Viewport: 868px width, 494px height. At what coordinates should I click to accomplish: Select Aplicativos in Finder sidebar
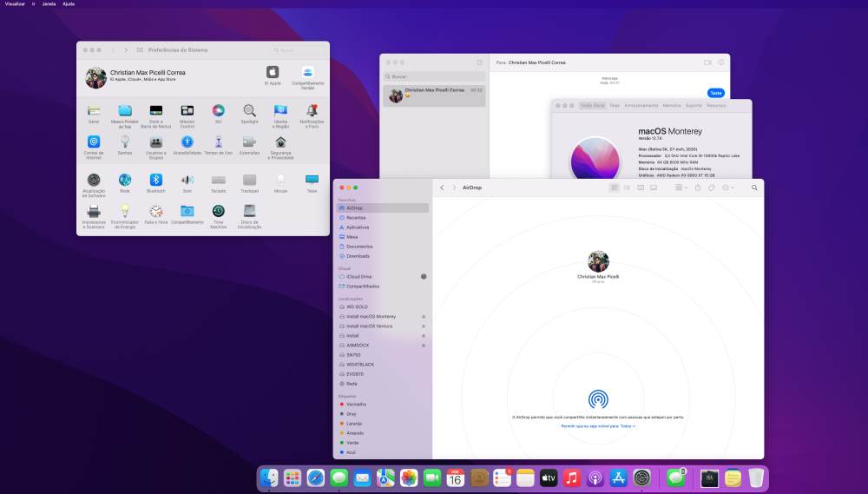383,227
